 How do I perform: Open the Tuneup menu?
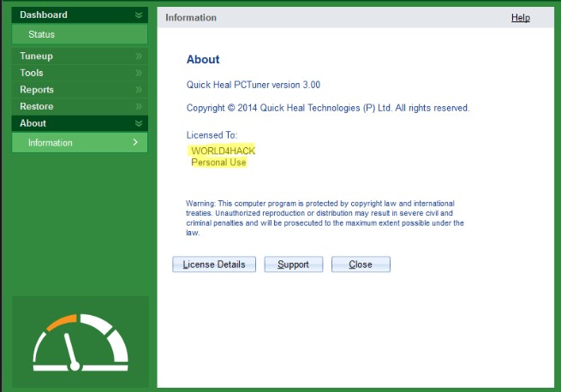click(x=37, y=56)
